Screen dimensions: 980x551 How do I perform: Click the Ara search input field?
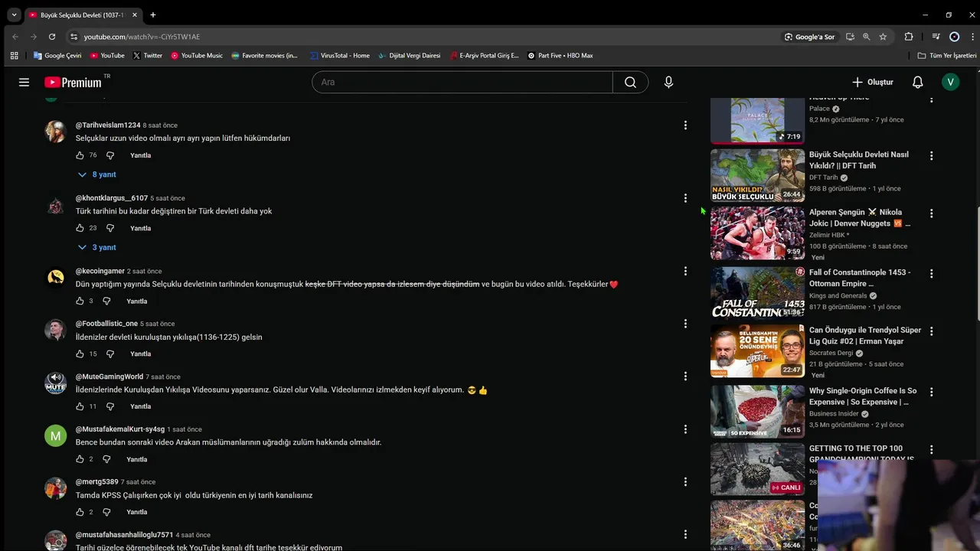click(462, 82)
